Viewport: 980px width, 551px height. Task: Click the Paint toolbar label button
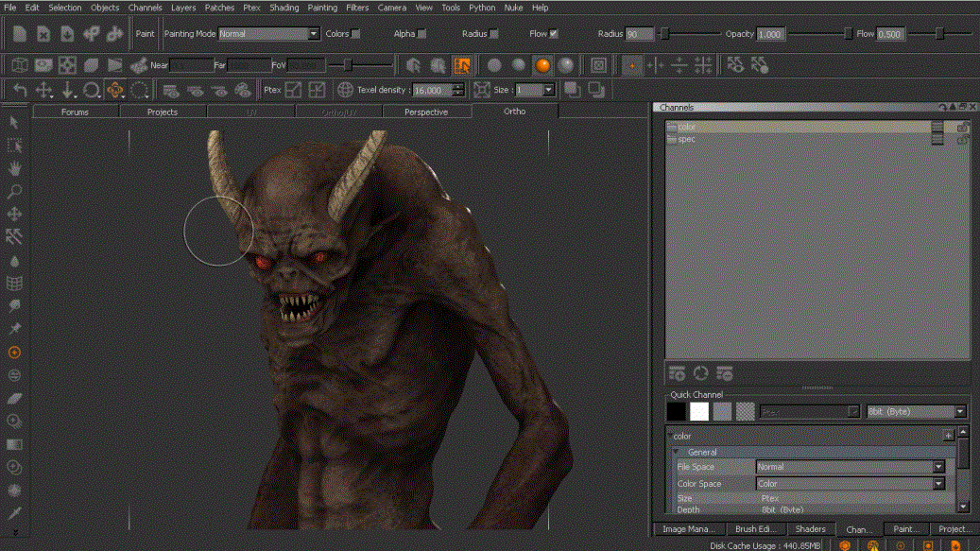[x=145, y=34]
